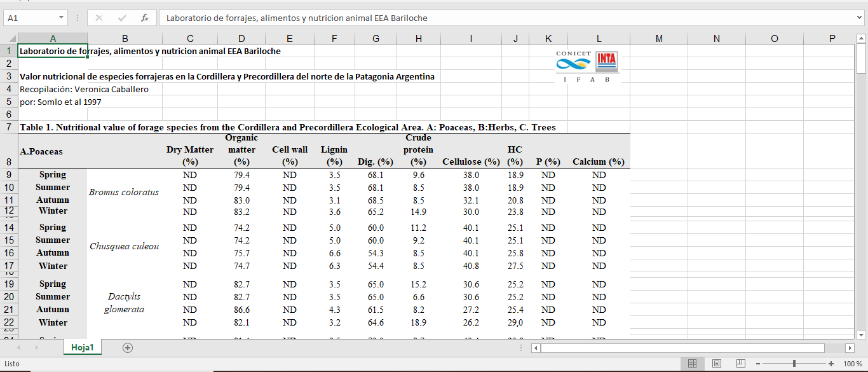Screen dimensions: 868x372
Task: Switch to Normal view in the status bar
Action: tap(693, 364)
